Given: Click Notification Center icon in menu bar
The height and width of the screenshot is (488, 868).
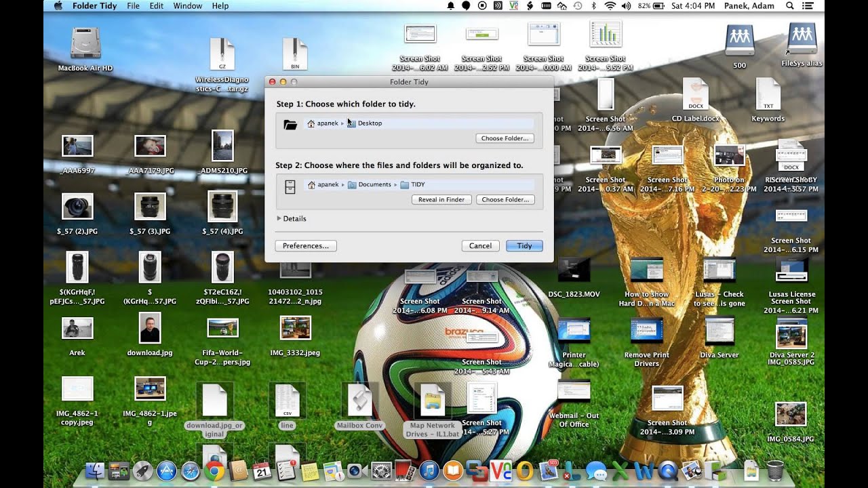Looking at the screenshot, I should coord(808,5).
